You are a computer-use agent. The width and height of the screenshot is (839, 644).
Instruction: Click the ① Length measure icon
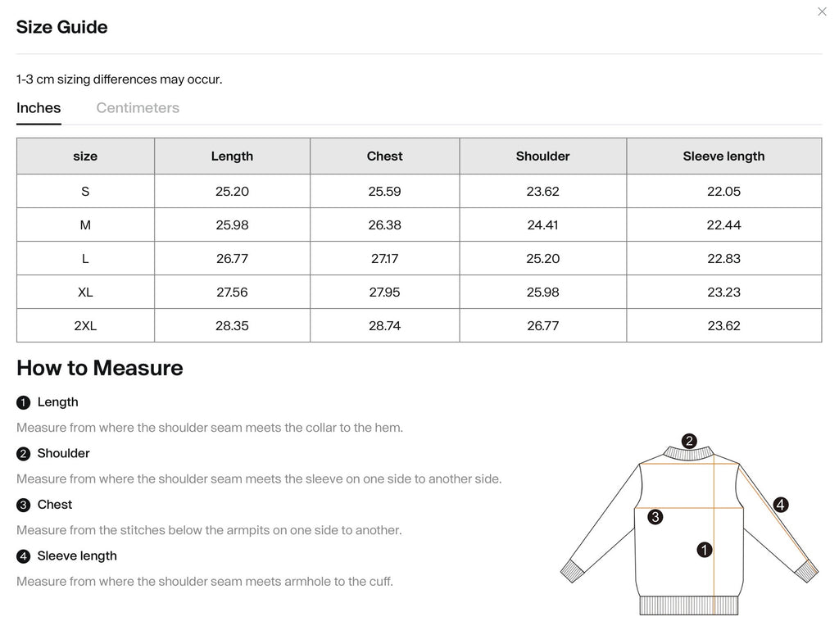[x=22, y=402]
